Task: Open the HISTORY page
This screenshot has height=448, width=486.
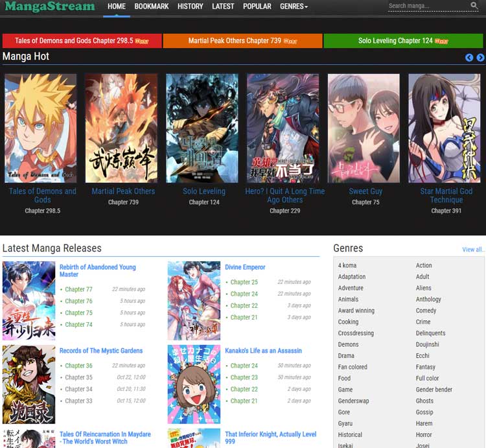Action: click(x=191, y=6)
